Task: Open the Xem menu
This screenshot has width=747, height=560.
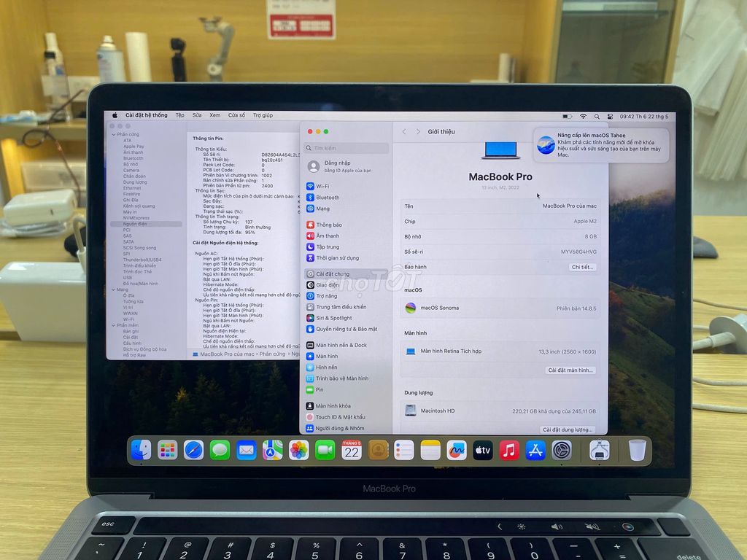Action: pyautogui.click(x=215, y=115)
